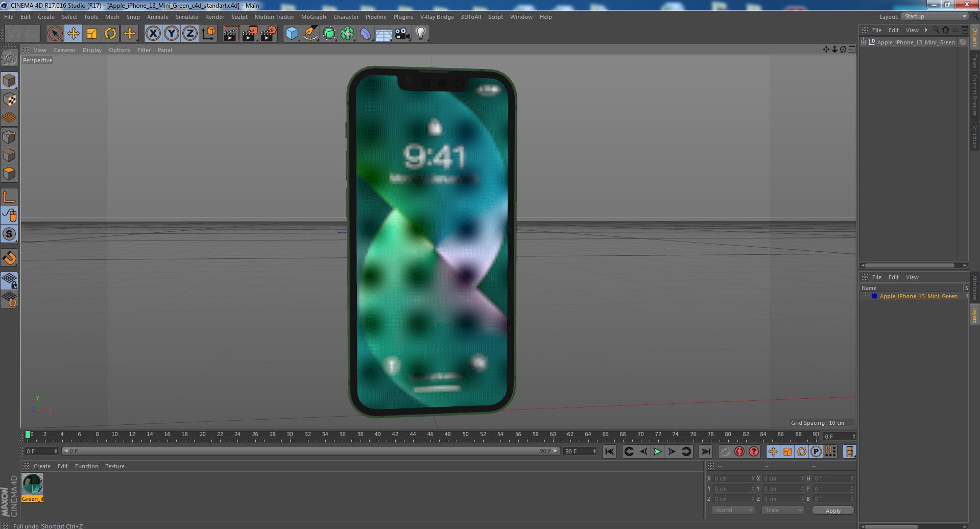This screenshot has width=980, height=529.
Task: Activate the Scale tool
Action: tap(92, 34)
